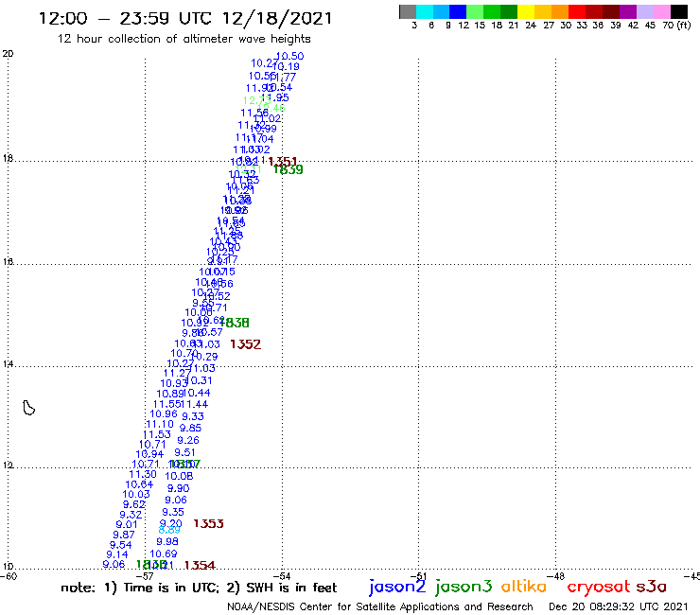Click the dark red time label '1352'
The height and width of the screenshot is (615, 700).
click(246, 344)
